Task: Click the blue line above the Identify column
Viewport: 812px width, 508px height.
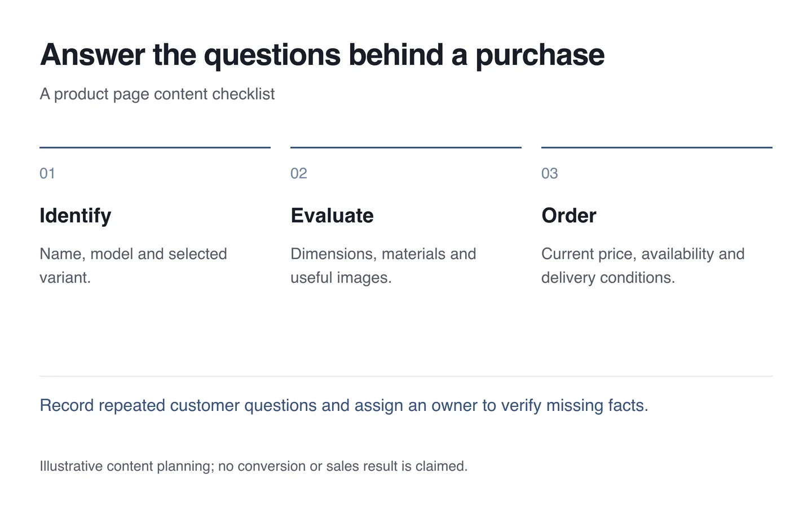Action: click(x=155, y=147)
